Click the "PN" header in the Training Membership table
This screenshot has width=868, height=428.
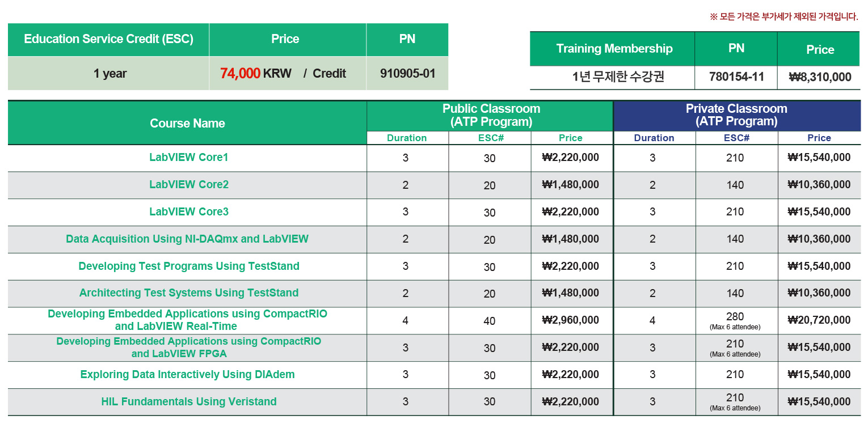point(736,49)
